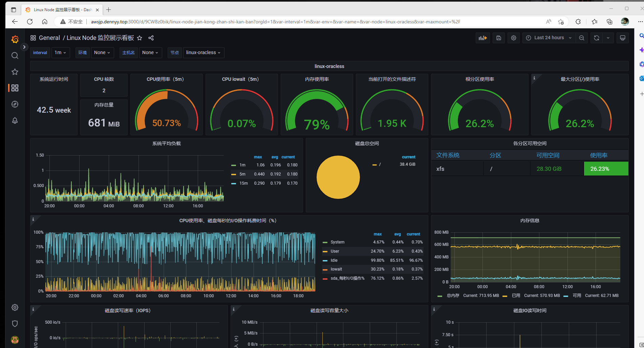The height and width of the screenshot is (348, 644).
Task: Open the interval 1m dropdown
Action: pyautogui.click(x=61, y=52)
